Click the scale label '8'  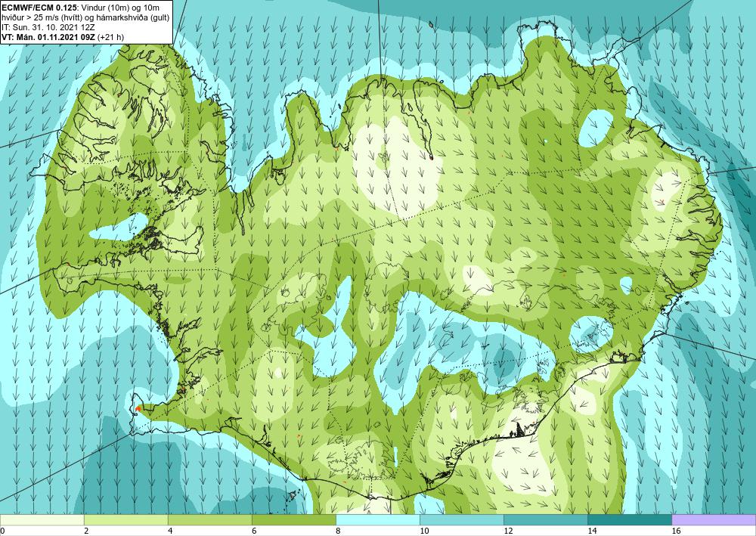[338, 531]
